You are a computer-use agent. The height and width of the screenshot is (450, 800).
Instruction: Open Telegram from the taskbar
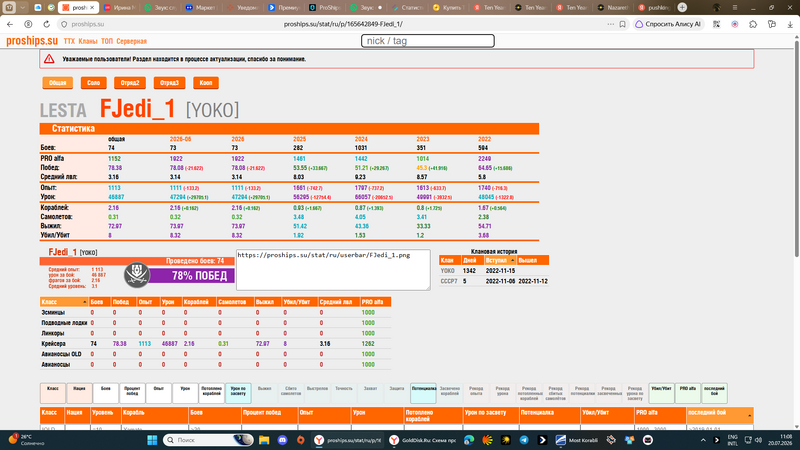coord(524,440)
